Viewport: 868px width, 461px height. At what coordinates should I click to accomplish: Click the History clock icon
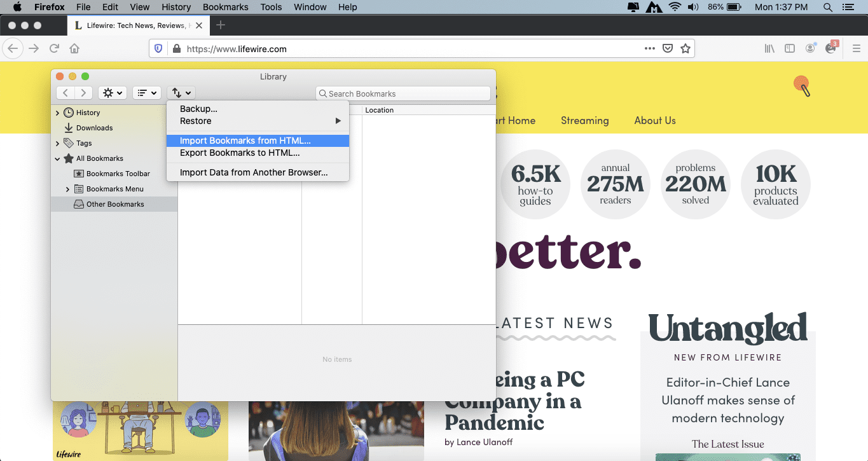point(69,113)
